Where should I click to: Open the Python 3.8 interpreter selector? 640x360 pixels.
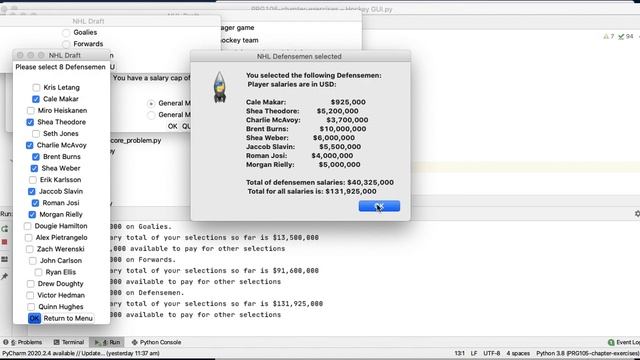[x=588, y=353]
